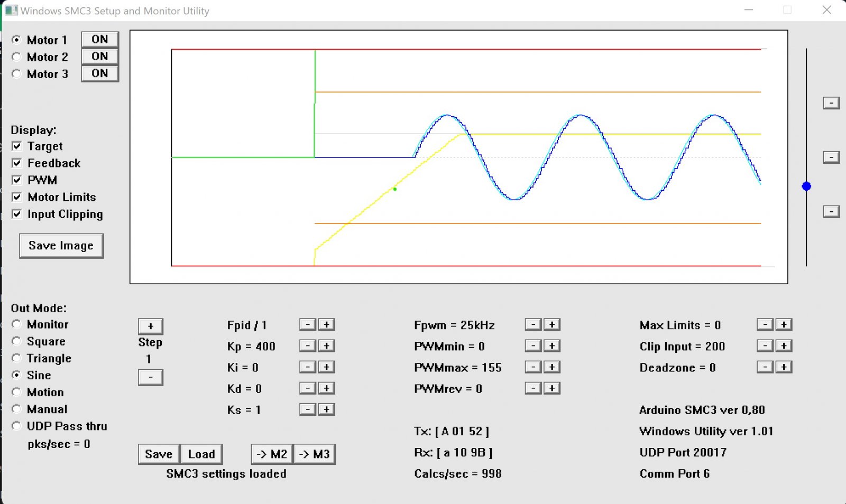Increase Deadzone with plus button
Screen dimensions: 846x504
[x=784, y=367]
